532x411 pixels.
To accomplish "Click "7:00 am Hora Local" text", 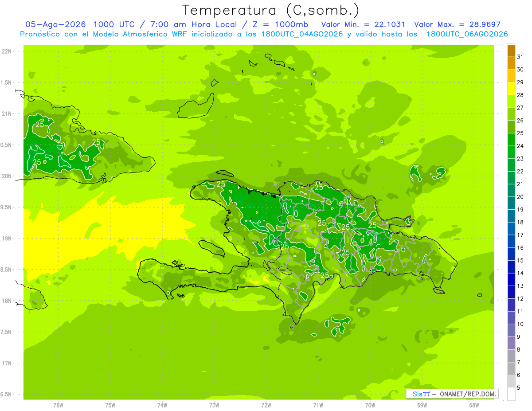I will 193,24.
